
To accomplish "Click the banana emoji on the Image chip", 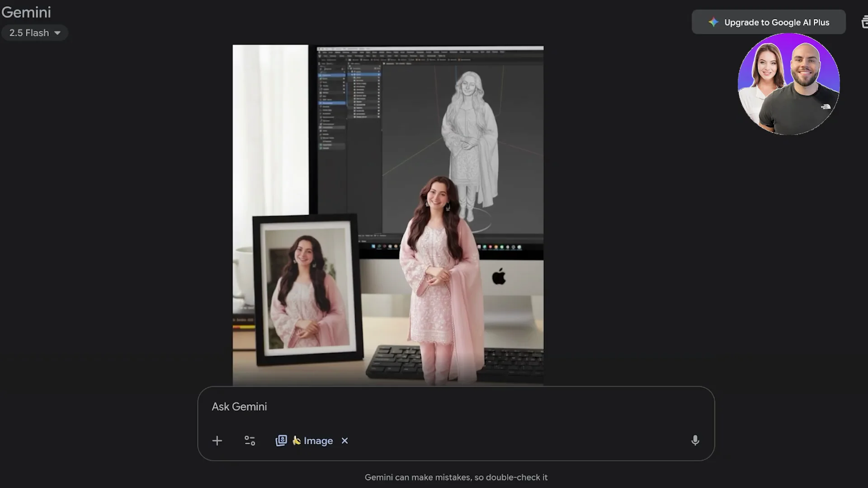I will (297, 441).
